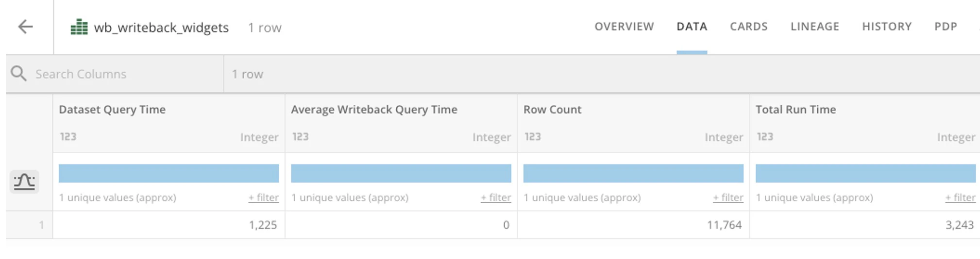Click the cell value 3,243
980x259 pixels.
(x=959, y=225)
